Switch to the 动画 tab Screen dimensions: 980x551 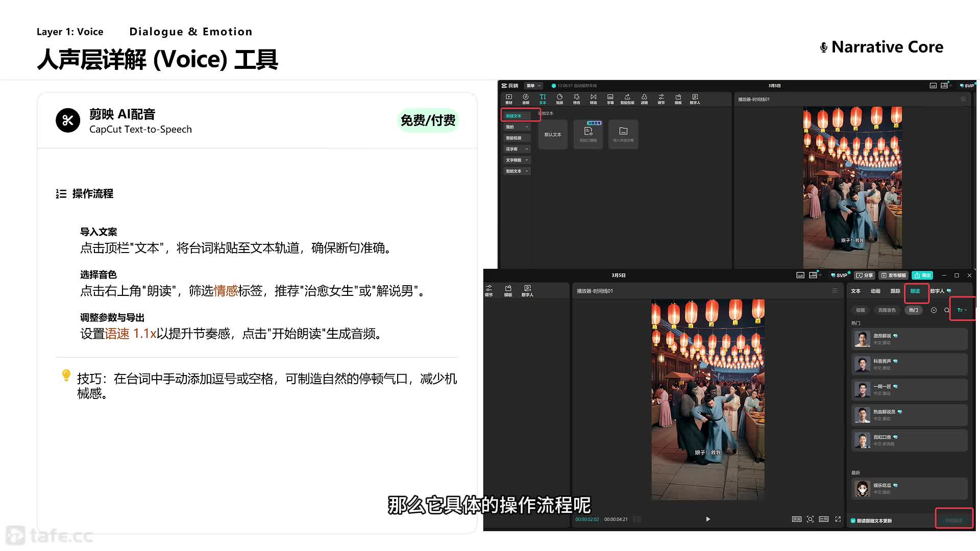click(875, 291)
